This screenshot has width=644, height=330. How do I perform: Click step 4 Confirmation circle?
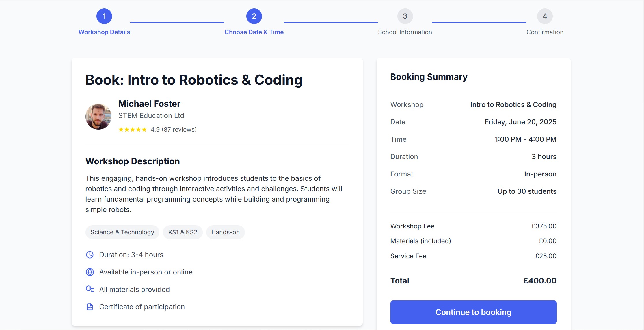point(545,16)
